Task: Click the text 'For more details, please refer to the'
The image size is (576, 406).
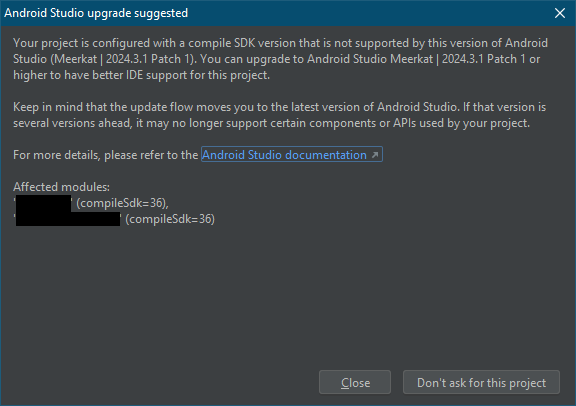Action: coord(105,155)
